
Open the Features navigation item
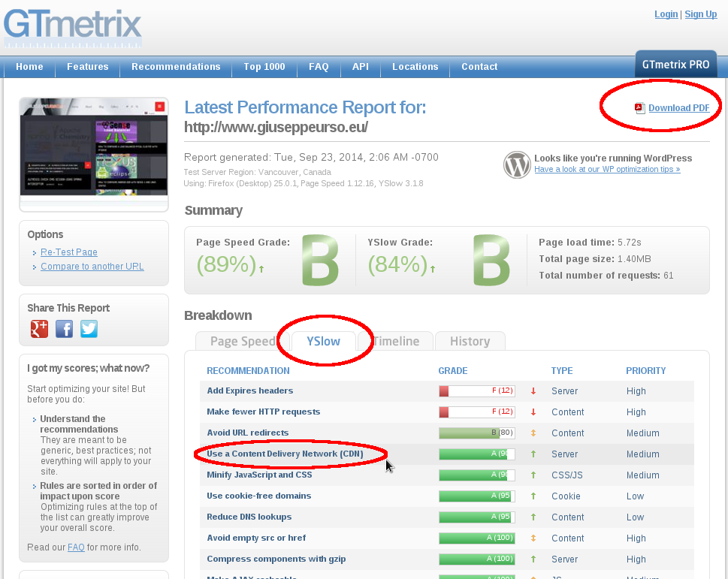[x=88, y=67]
